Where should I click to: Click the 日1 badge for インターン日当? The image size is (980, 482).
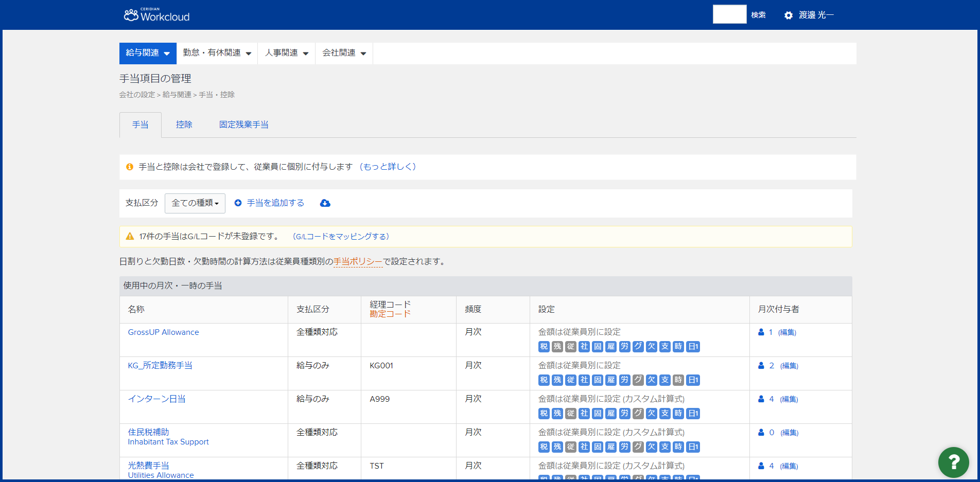click(x=692, y=414)
